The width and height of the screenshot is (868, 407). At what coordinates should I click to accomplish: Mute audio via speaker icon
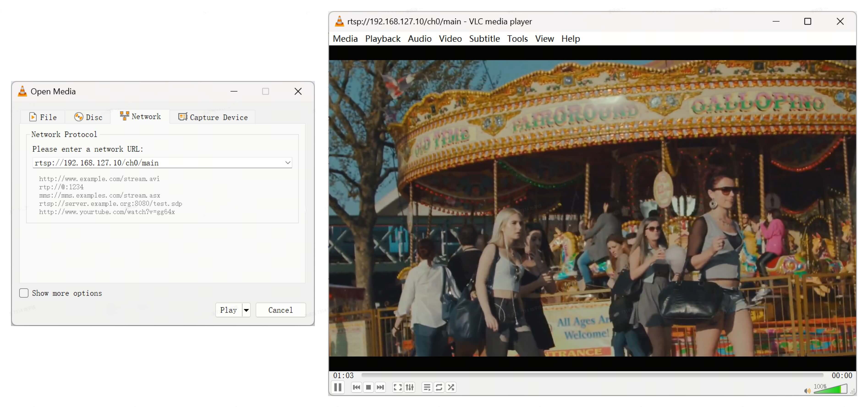[x=807, y=391]
